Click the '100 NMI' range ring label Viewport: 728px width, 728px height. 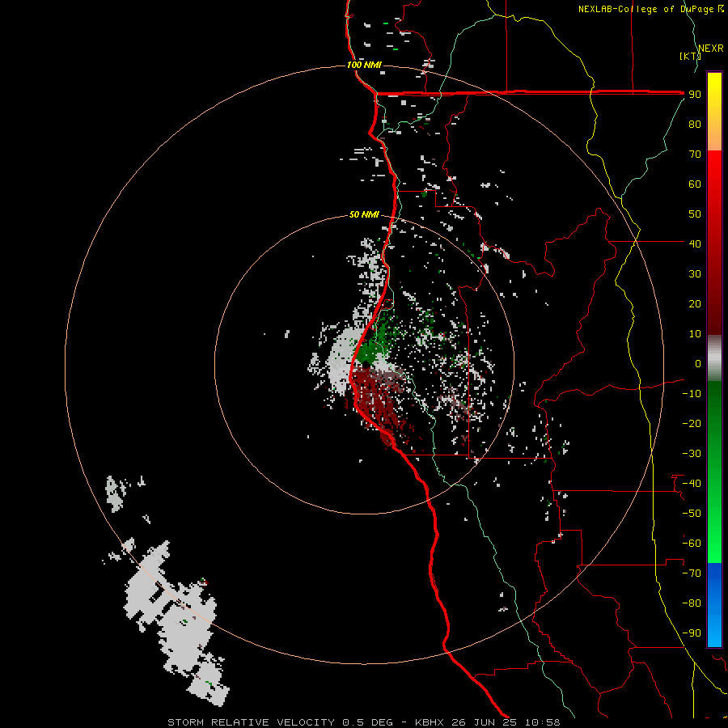[364, 65]
